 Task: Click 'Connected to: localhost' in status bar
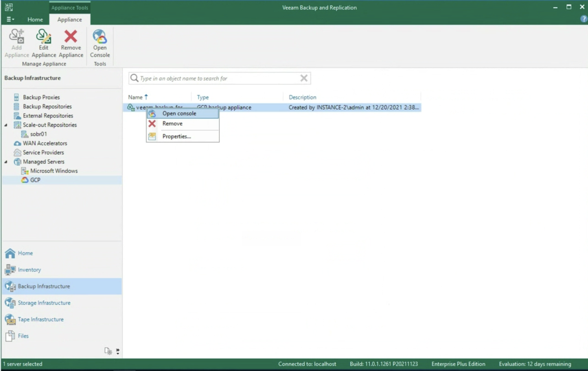tap(307, 364)
